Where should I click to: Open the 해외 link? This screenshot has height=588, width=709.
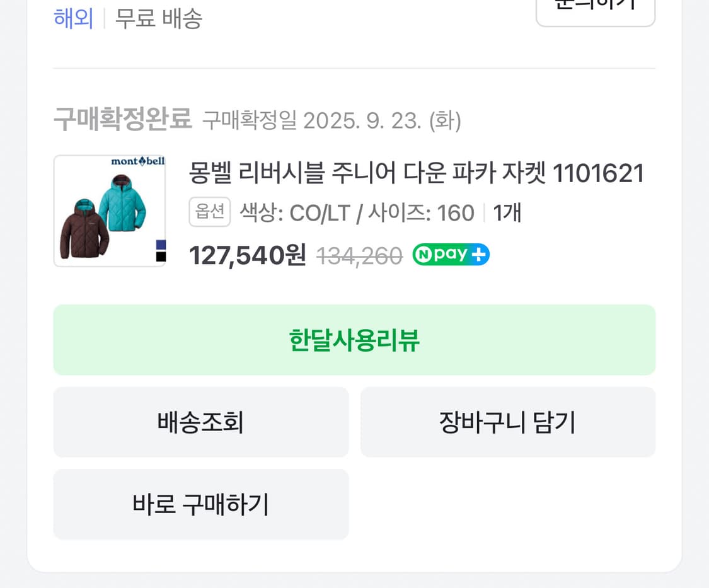(73, 19)
